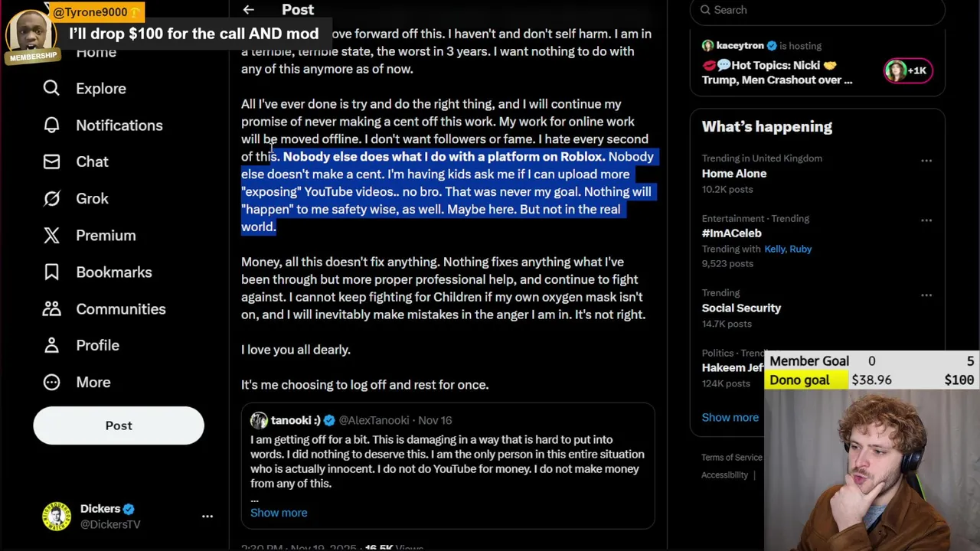Viewport: 980px width, 551px height.
Task: Show more trending topics
Action: pos(730,417)
